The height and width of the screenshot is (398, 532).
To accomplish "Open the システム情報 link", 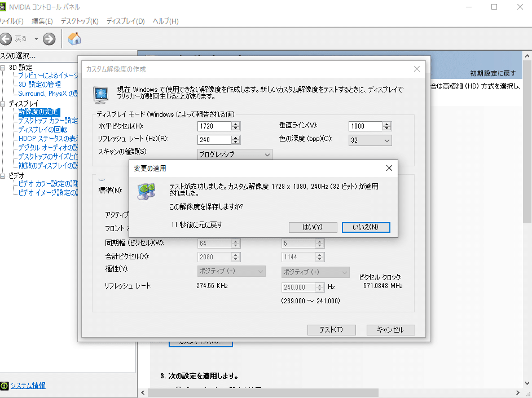I will 28,386.
